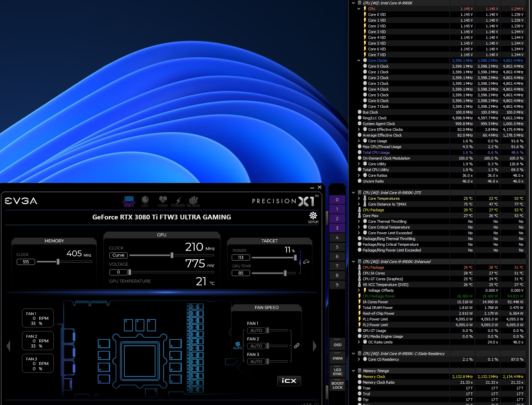532x405 pixels.
Task: Toggle LED SYNC in the side strip
Action: (x=337, y=372)
